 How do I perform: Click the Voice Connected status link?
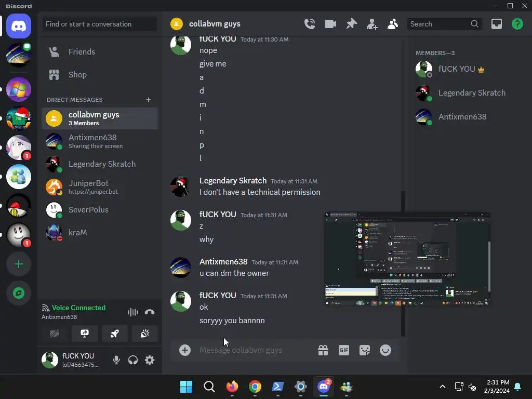[x=78, y=308]
